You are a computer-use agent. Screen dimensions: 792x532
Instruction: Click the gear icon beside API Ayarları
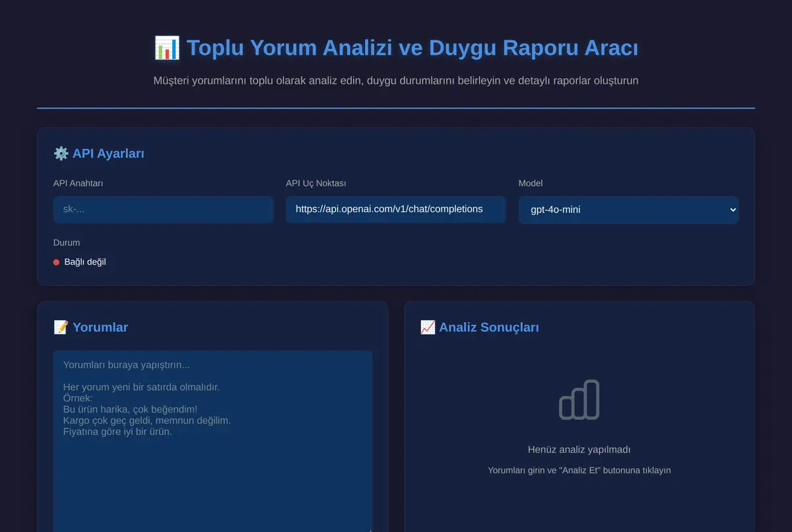61,154
